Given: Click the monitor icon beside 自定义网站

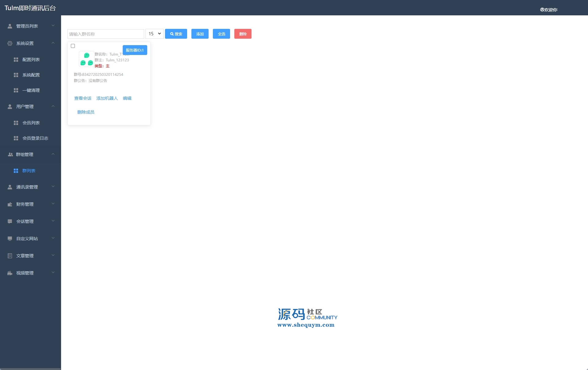Looking at the screenshot, I should coord(10,239).
